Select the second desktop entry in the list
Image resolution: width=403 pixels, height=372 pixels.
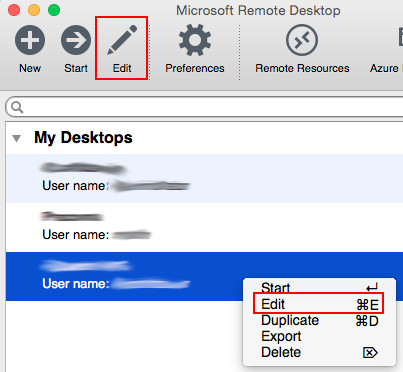205,227
